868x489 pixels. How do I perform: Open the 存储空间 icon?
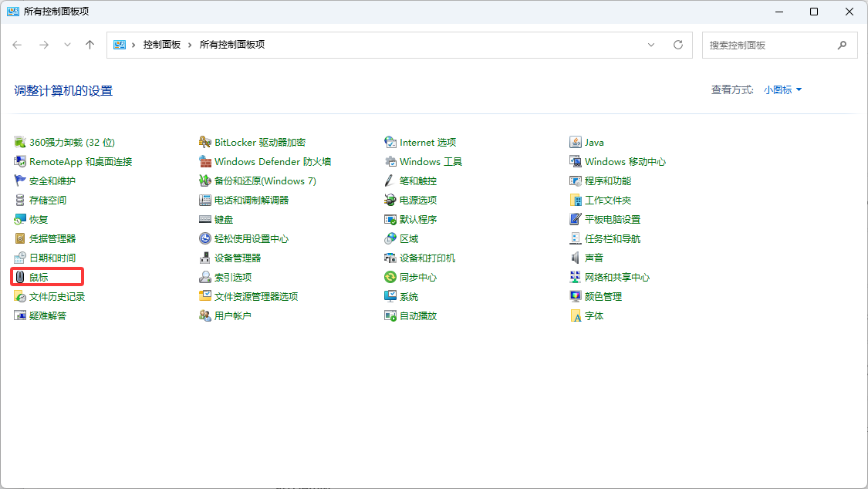tap(20, 201)
